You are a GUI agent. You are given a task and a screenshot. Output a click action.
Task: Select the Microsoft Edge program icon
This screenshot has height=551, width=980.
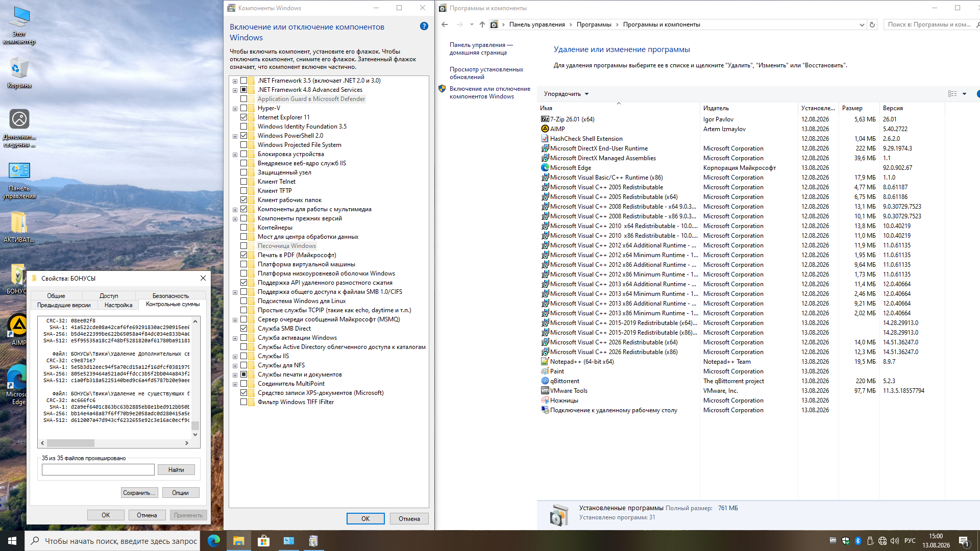pos(545,168)
